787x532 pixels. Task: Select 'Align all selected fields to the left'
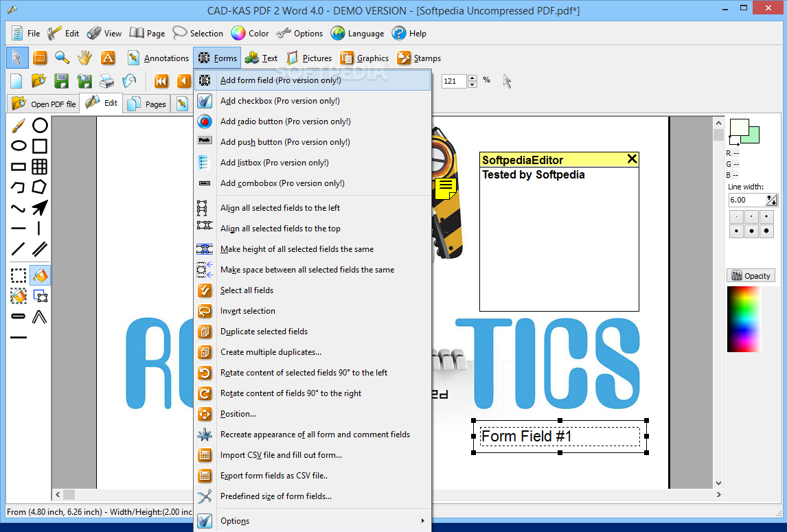312,208
